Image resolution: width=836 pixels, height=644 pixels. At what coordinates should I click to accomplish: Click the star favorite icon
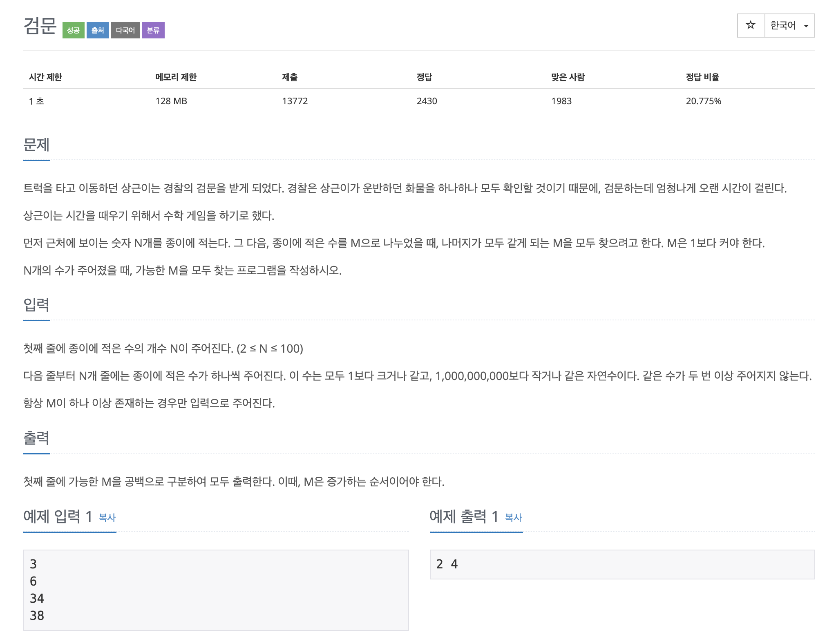click(x=751, y=25)
